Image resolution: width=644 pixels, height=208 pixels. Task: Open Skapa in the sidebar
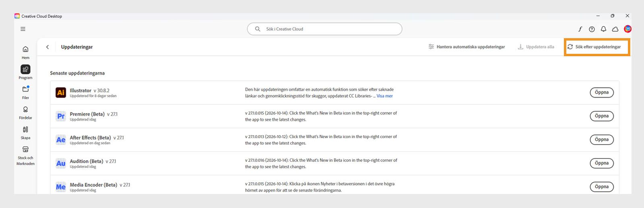pyautogui.click(x=25, y=133)
